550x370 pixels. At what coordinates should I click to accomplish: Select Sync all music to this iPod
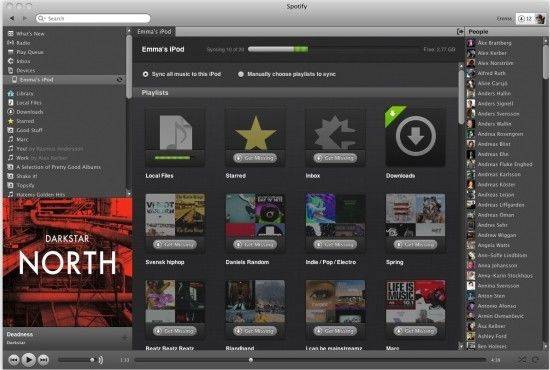(x=146, y=74)
